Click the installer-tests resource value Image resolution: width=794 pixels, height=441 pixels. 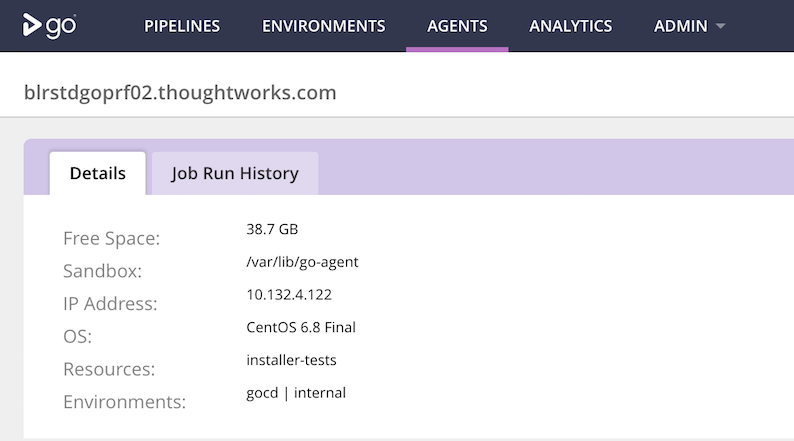coord(291,360)
